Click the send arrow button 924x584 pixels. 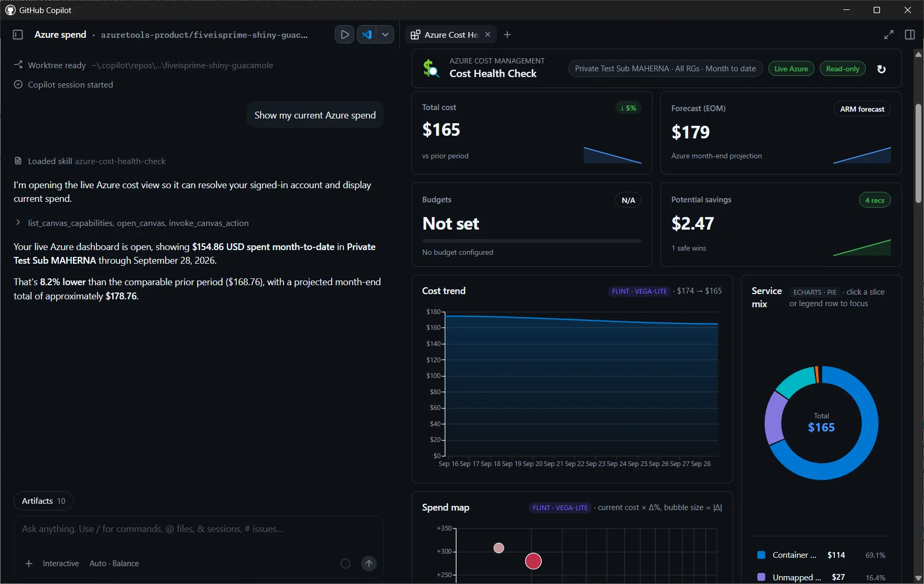pos(369,564)
